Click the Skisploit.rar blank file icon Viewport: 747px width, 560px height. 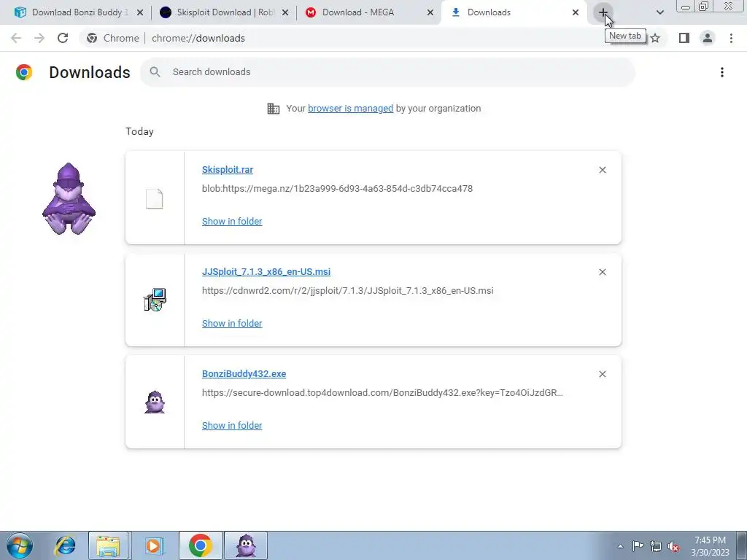[x=155, y=198]
